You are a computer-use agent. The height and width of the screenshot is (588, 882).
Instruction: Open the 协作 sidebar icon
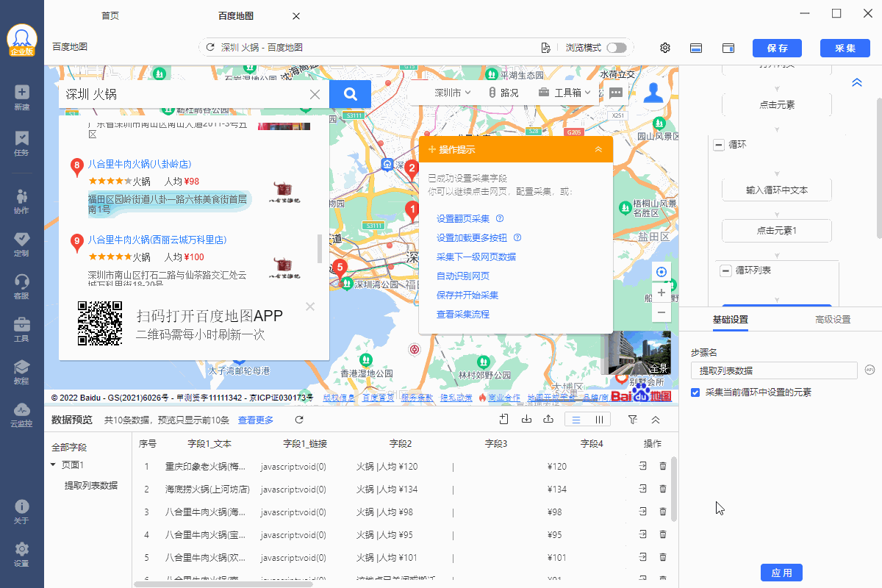[21, 201]
